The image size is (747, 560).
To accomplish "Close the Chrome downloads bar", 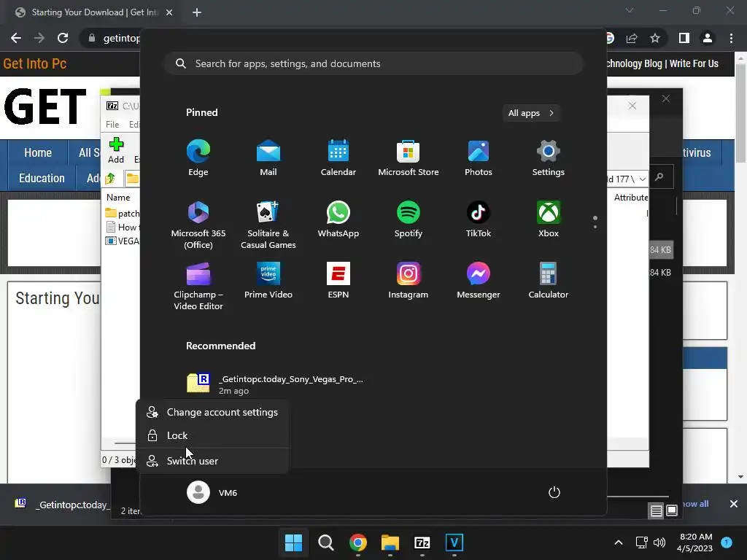I will (x=734, y=504).
